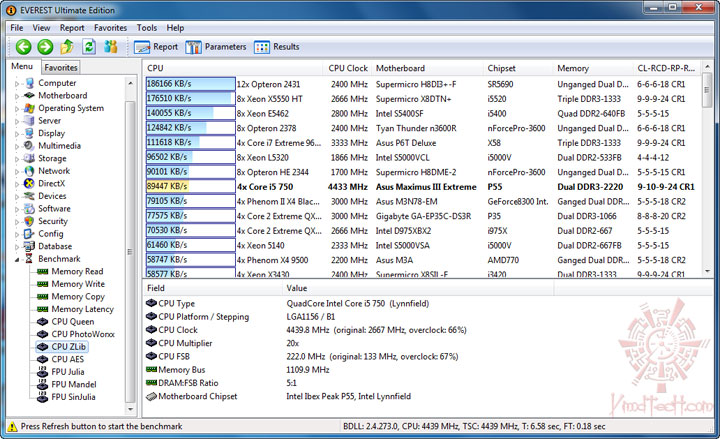Open the Tools menu

pyautogui.click(x=146, y=28)
